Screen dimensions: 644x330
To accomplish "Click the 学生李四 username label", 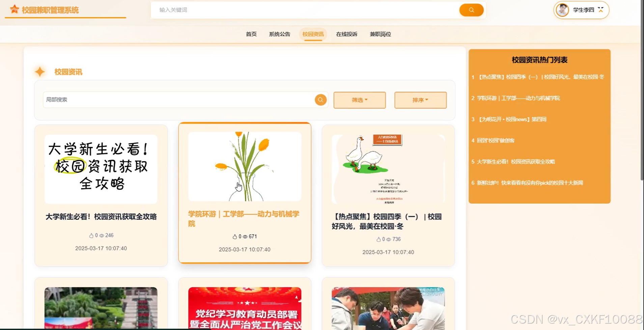I will point(583,10).
